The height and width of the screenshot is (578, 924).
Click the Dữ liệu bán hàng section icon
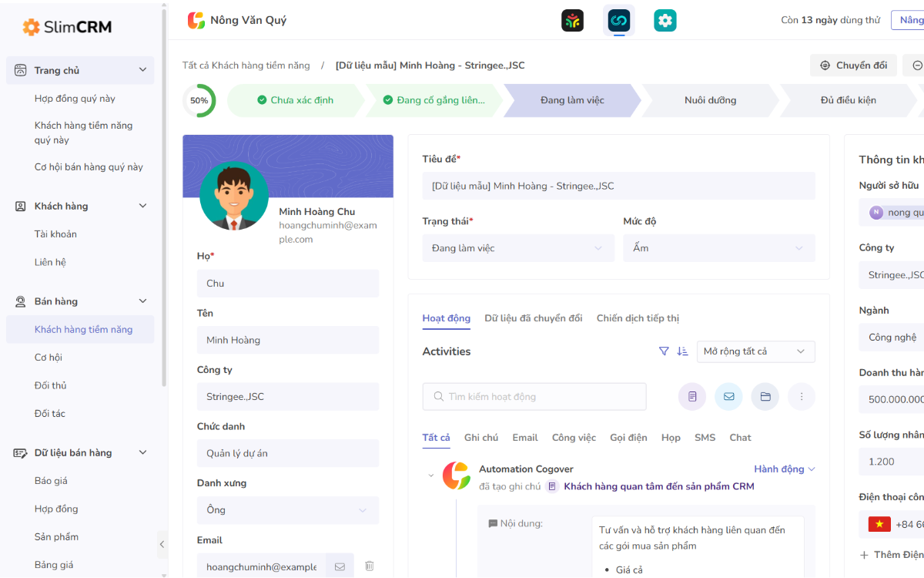tap(21, 452)
